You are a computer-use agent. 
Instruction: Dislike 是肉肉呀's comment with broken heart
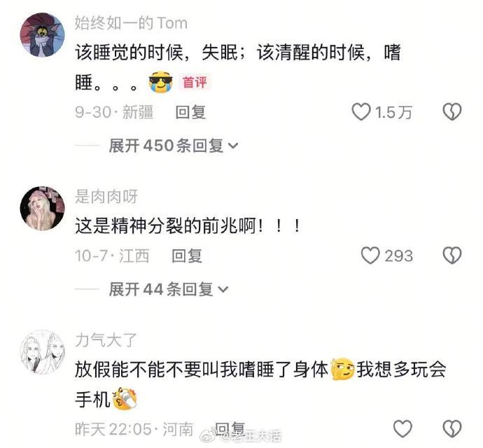coord(452,255)
